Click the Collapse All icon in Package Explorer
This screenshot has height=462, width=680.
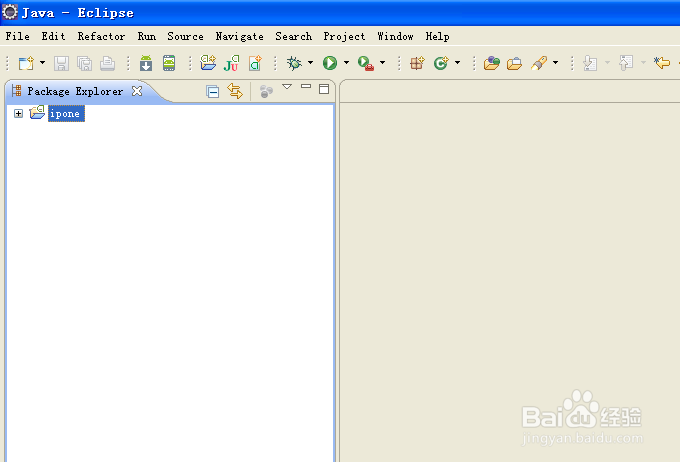[212, 92]
